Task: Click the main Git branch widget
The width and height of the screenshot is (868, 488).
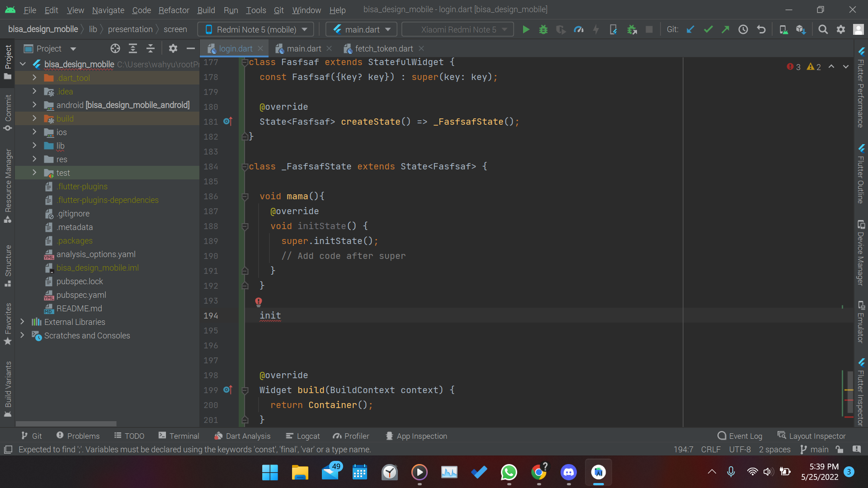Action: (814, 449)
